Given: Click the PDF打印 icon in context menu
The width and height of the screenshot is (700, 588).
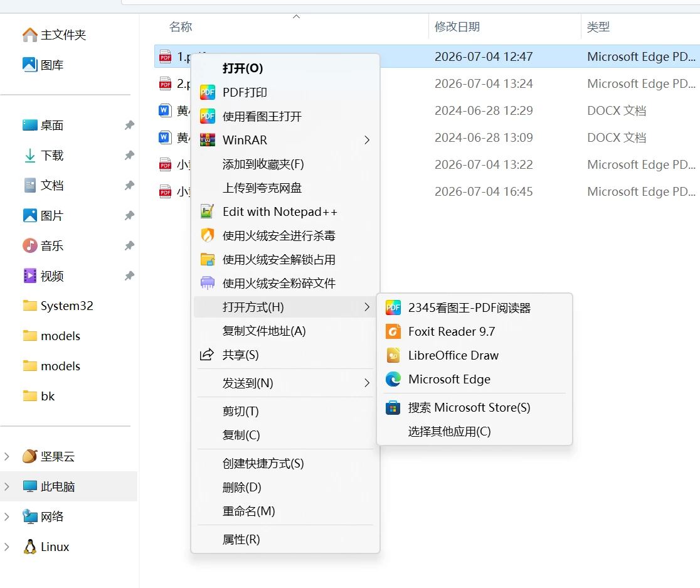Looking at the screenshot, I should click(x=208, y=92).
